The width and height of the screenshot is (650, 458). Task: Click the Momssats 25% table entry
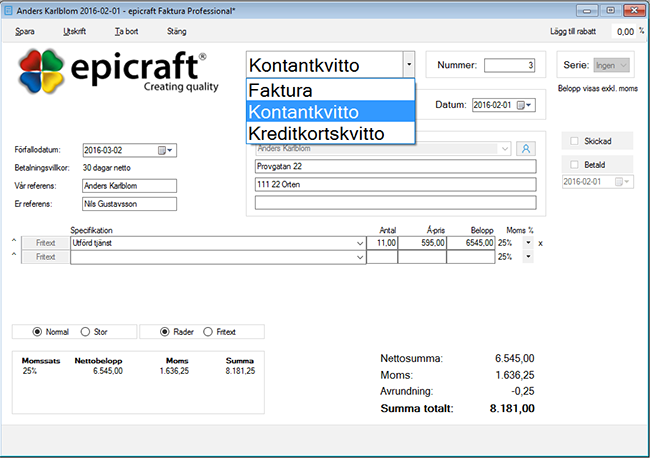(30, 371)
